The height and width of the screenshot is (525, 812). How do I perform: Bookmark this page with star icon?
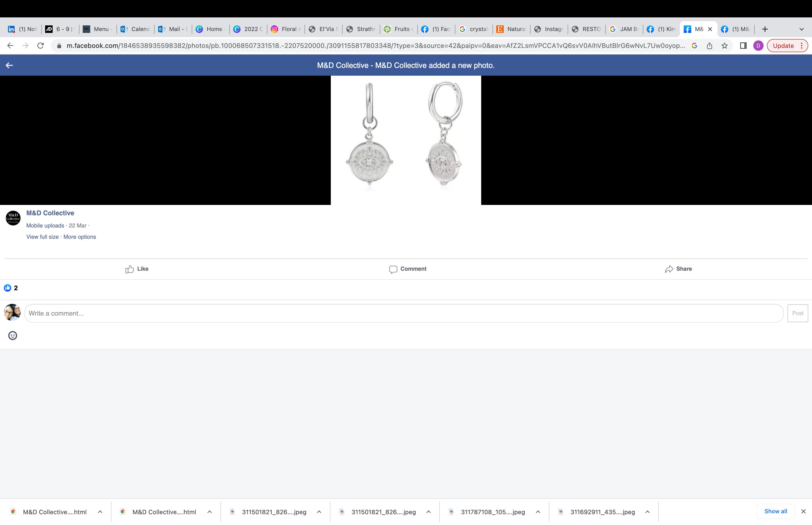[724, 46]
